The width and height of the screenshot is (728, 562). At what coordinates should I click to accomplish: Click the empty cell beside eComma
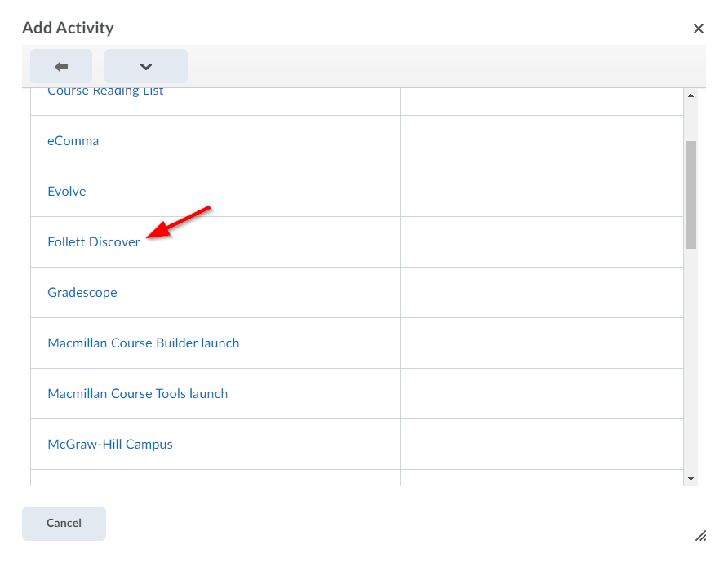click(x=541, y=140)
